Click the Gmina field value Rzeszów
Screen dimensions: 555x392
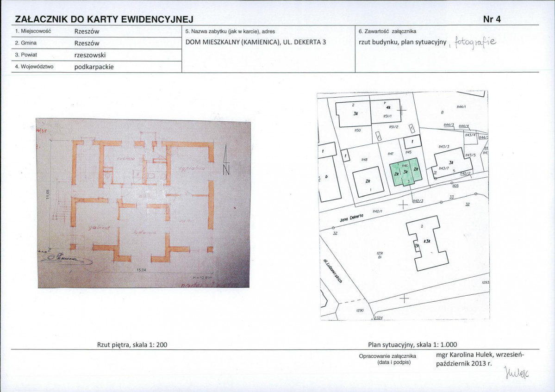87,43
